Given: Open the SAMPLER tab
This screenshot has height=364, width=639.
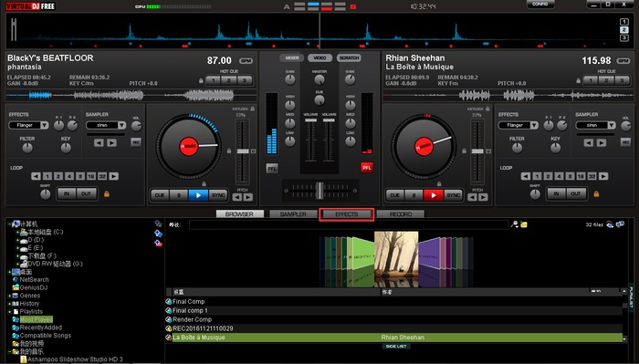Looking at the screenshot, I should (293, 214).
